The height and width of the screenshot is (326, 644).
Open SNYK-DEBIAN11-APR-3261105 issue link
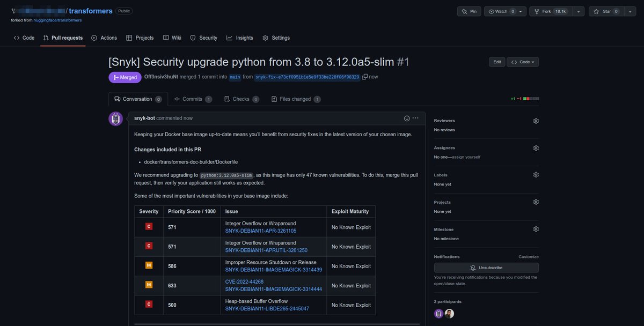pos(261,231)
